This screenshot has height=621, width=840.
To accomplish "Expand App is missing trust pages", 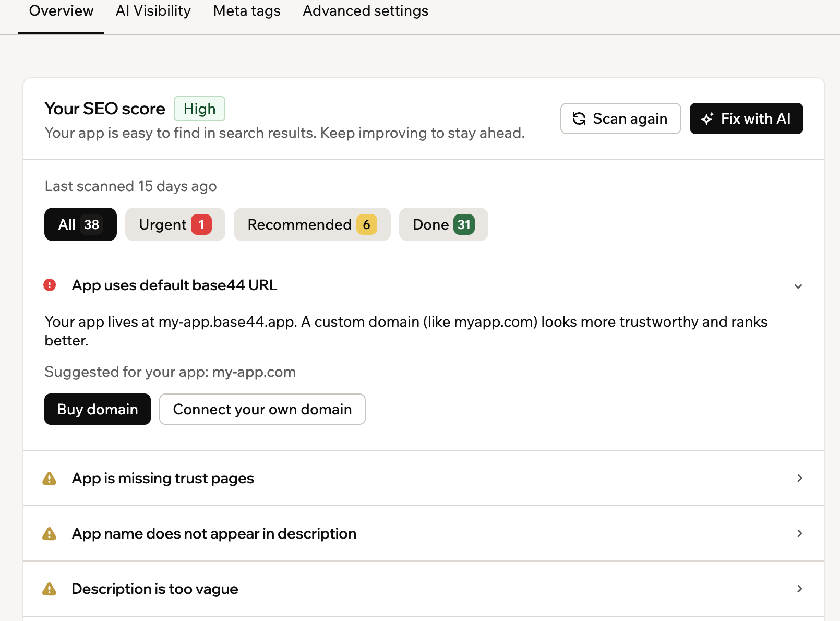I will coord(799,478).
